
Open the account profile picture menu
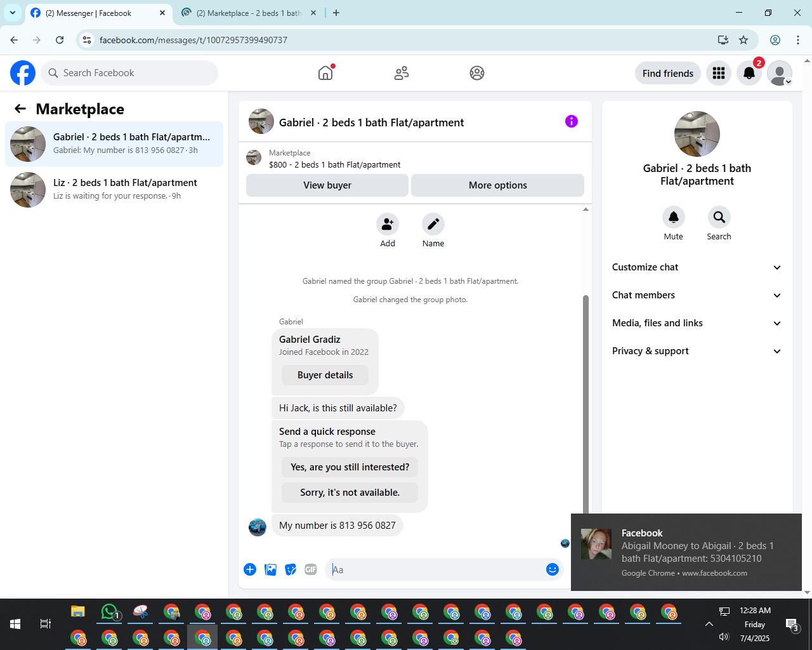pyautogui.click(x=780, y=73)
